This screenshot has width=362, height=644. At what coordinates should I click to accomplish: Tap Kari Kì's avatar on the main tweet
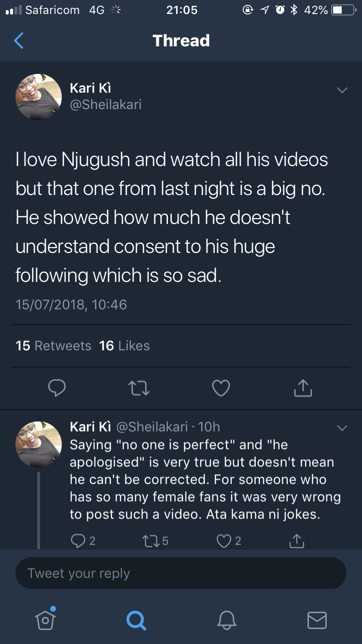39,97
